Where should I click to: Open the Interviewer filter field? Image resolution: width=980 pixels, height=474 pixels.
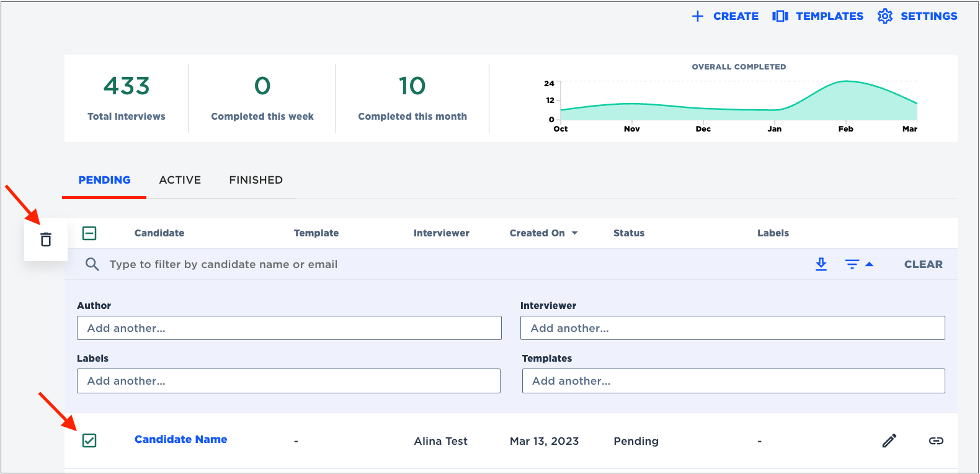pos(733,328)
